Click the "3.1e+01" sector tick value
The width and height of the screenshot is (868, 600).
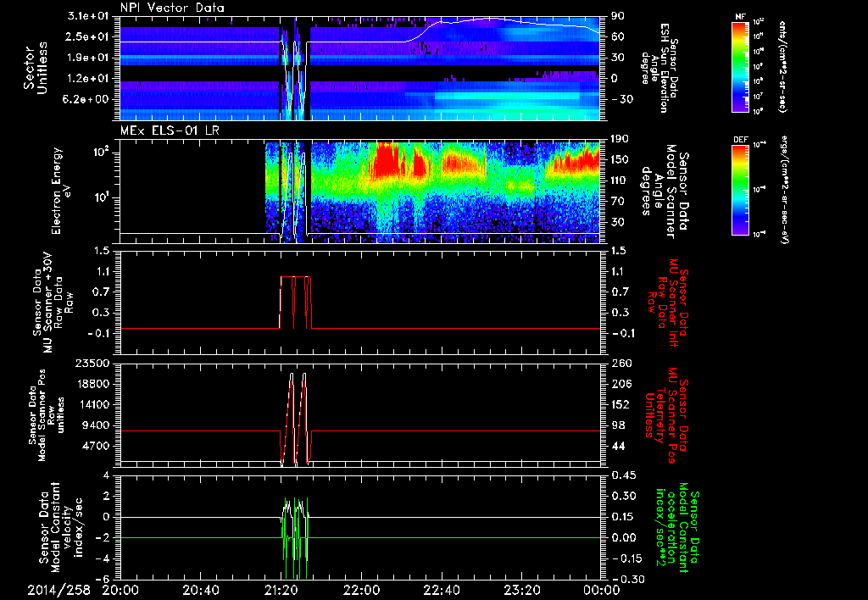pos(90,16)
